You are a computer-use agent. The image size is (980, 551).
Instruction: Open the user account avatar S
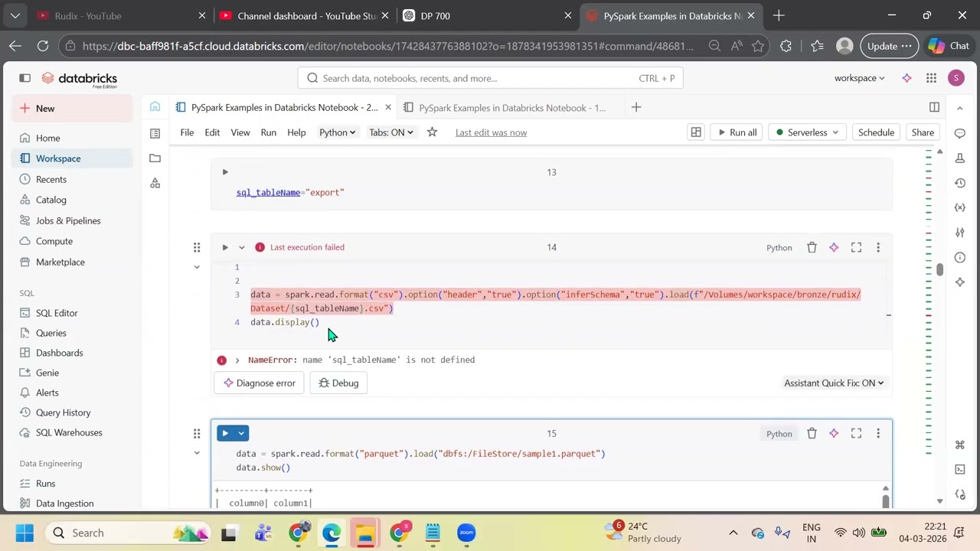coord(955,78)
